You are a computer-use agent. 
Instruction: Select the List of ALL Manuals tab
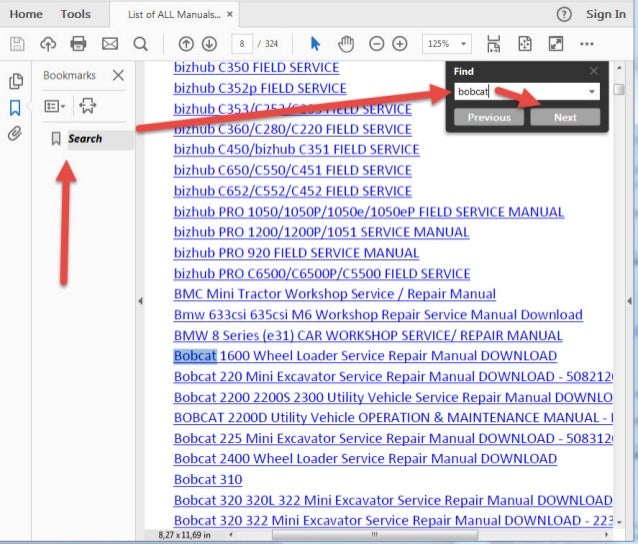[x=174, y=15]
